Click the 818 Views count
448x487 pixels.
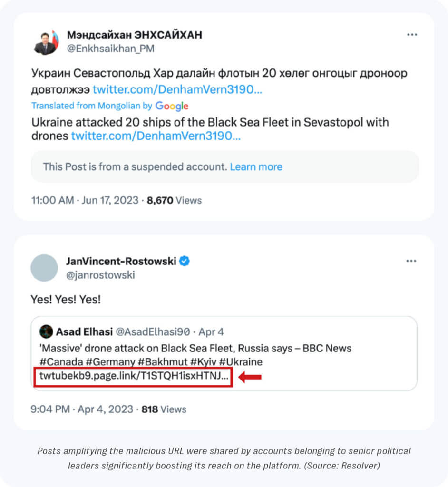[164, 409]
